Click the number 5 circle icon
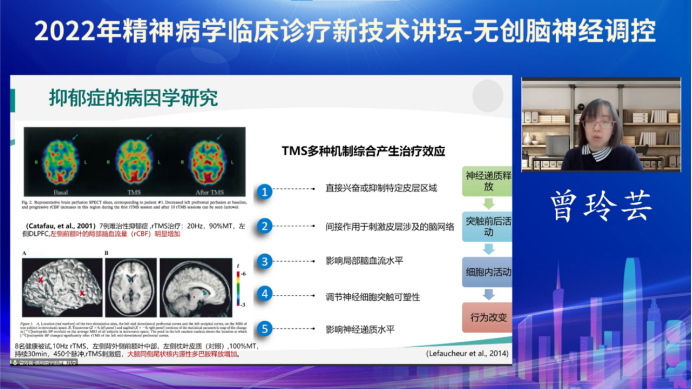This screenshot has width=692, height=389. (x=265, y=329)
